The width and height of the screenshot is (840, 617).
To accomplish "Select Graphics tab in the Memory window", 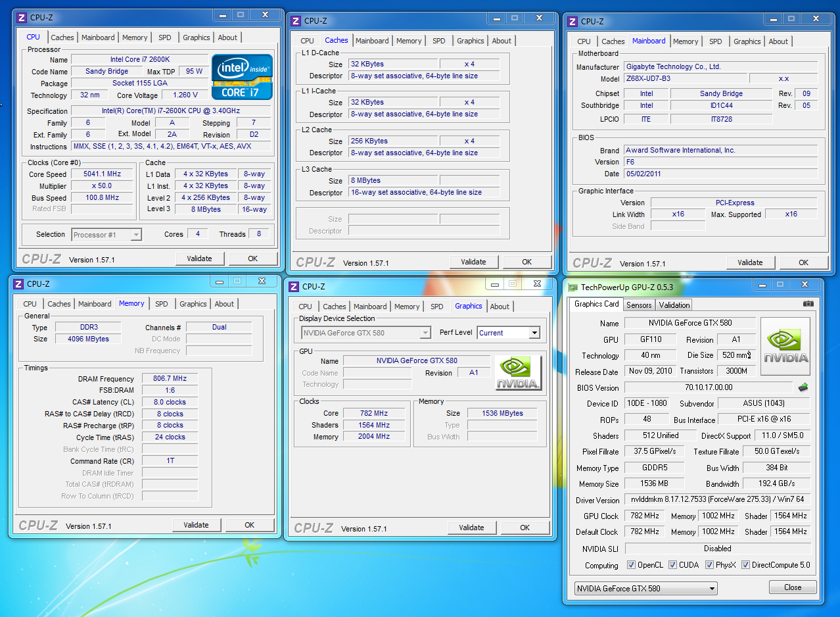I will pos(193,304).
